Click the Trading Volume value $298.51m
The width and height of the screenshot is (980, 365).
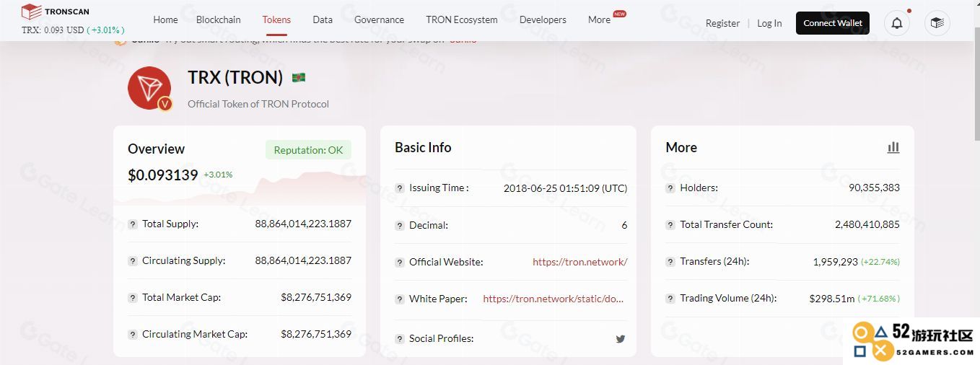(x=832, y=298)
